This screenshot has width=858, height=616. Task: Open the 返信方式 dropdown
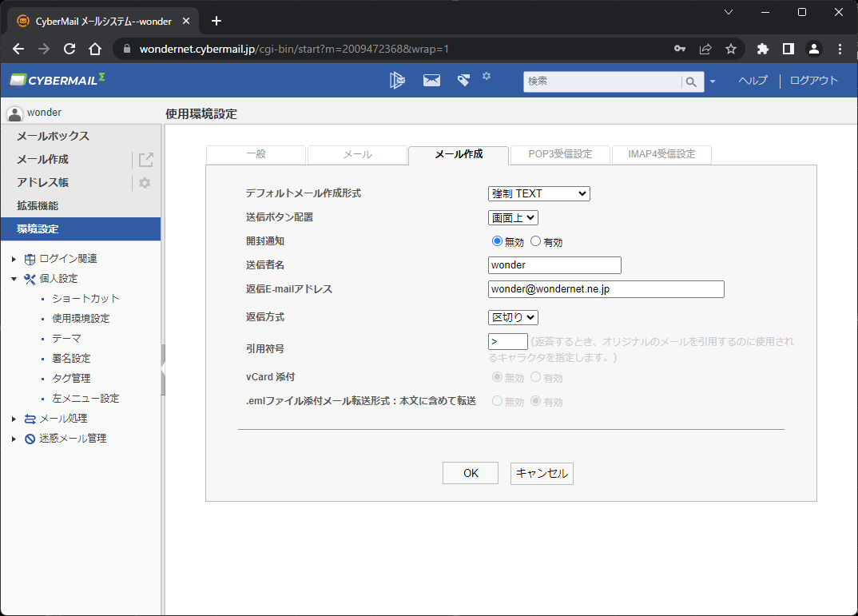513,317
